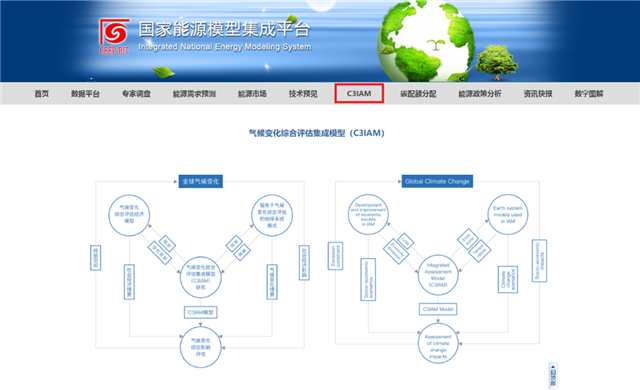Open the 资讯快报 navigation item
This screenshot has width=640, height=390.
(x=538, y=94)
